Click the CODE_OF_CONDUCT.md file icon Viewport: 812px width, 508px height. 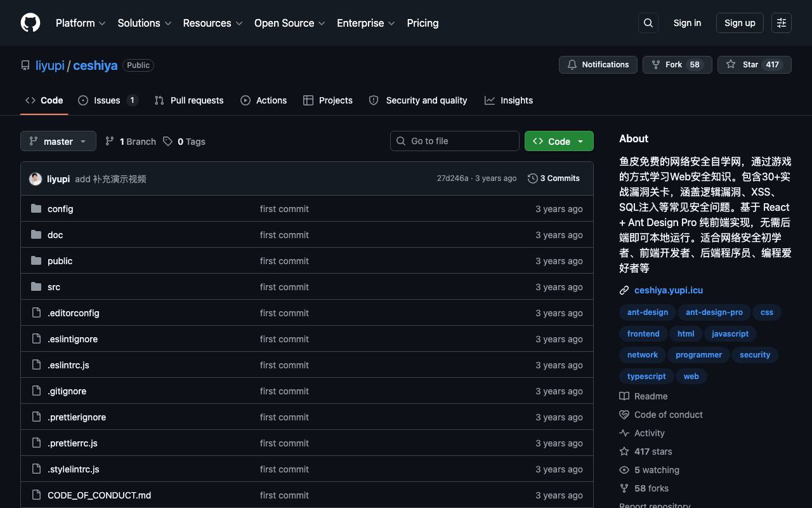[36, 495]
